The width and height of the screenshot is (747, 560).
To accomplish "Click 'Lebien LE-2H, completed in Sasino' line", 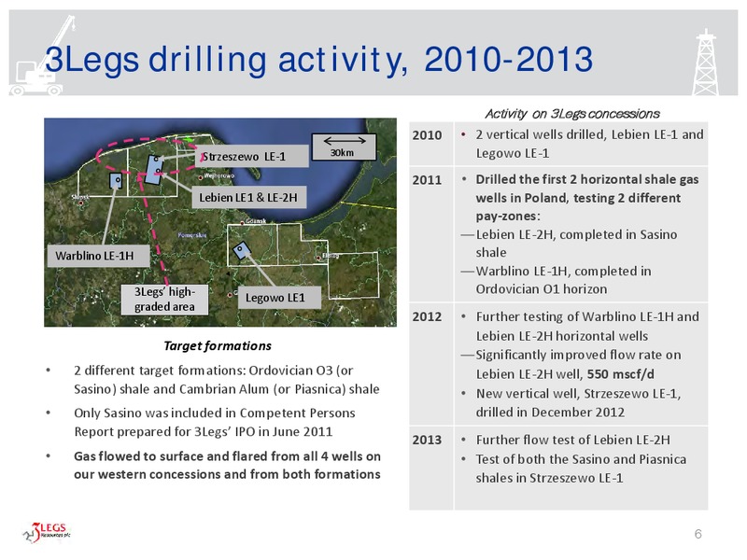I will (x=576, y=234).
